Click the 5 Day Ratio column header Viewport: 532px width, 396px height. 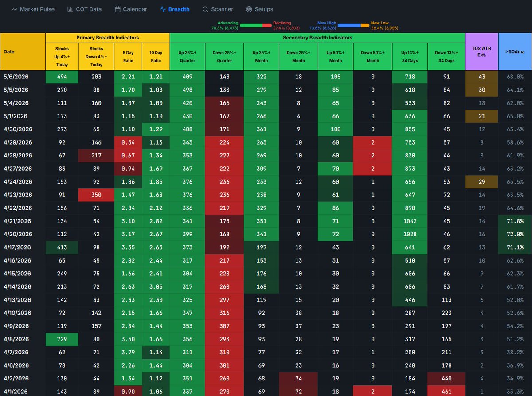pos(128,56)
